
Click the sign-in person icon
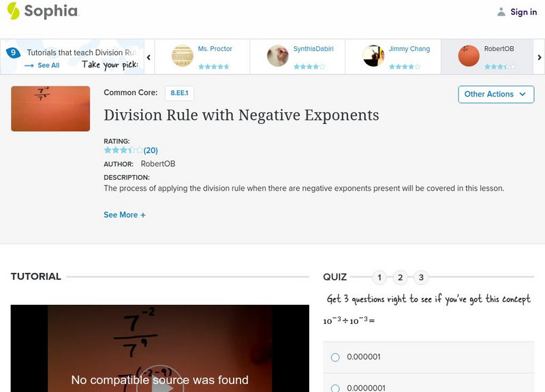pos(500,11)
